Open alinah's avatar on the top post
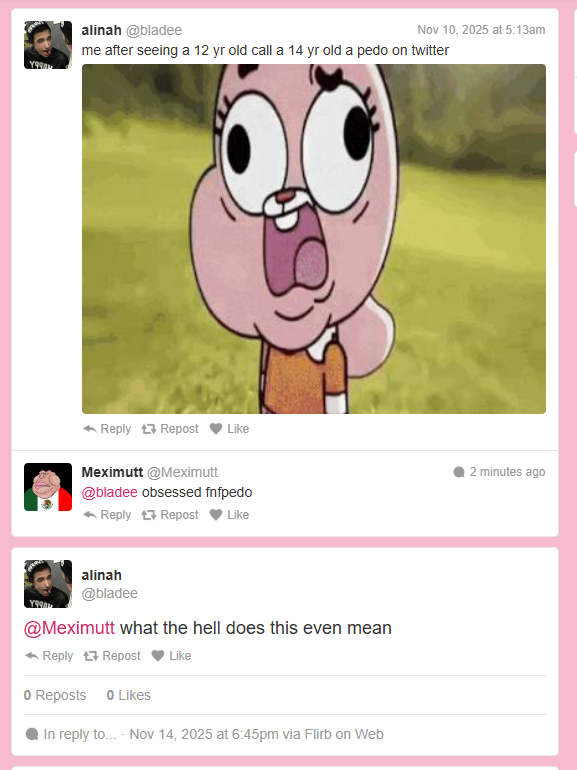 tap(48, 45)
